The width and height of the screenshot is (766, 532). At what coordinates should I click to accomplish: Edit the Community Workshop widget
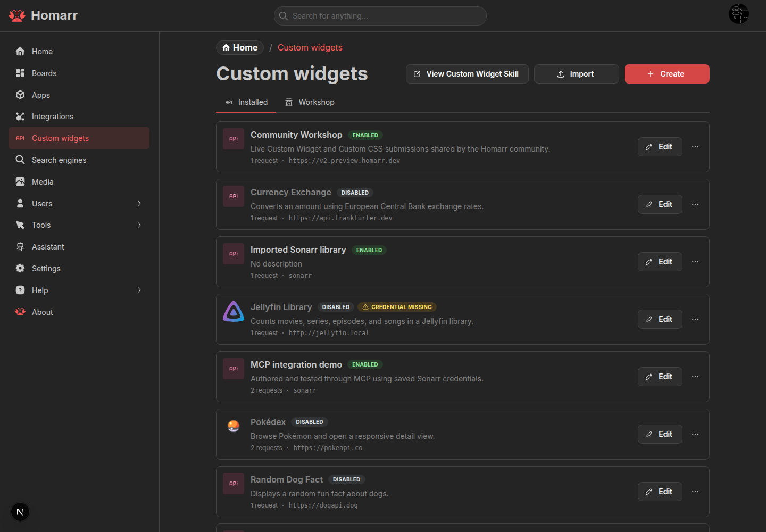(x=660, y=147)
